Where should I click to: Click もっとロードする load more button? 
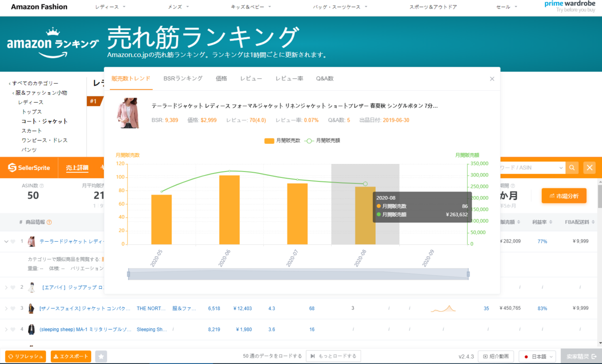(334, 356)
